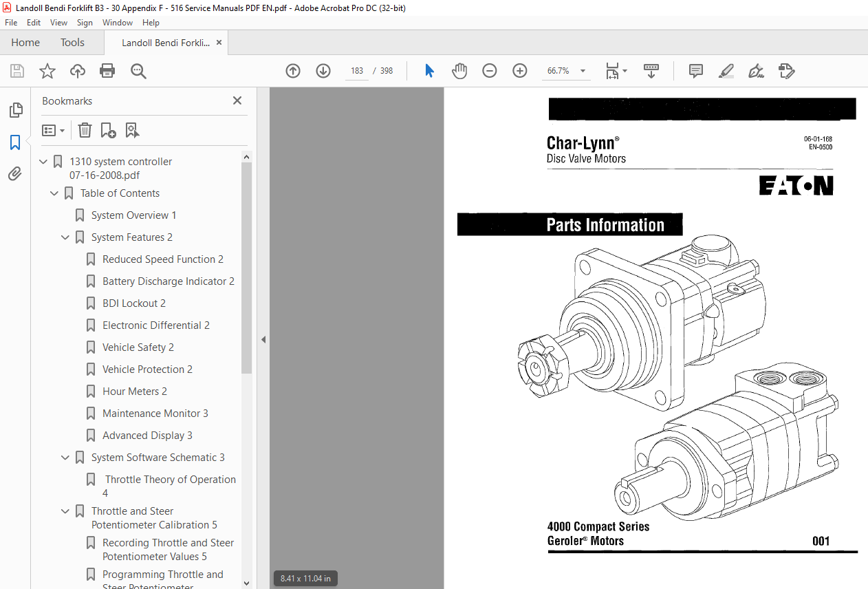Open the stamp tool icon
The height and width of the screenshot is (589, 868).
pyautogui.click(x=786, y=71)
